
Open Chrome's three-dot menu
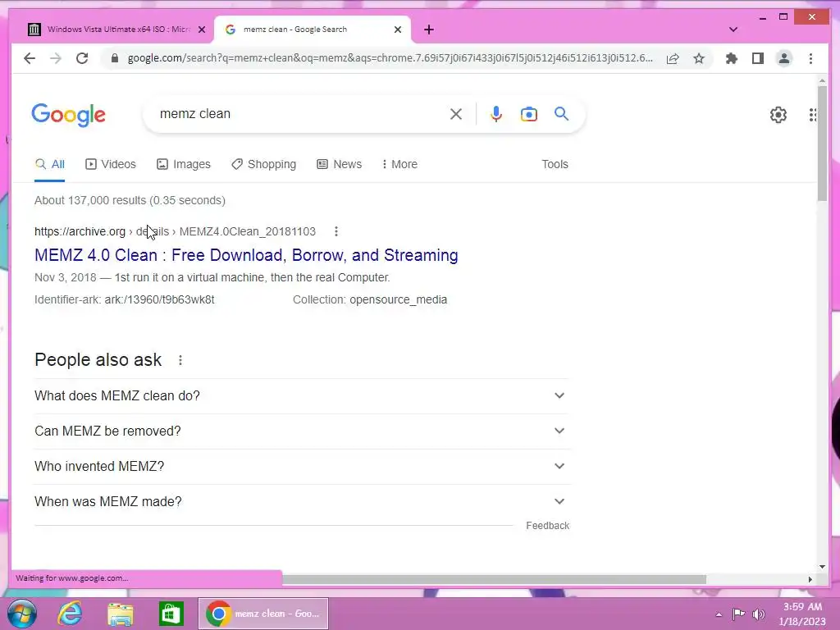point(810,58)
